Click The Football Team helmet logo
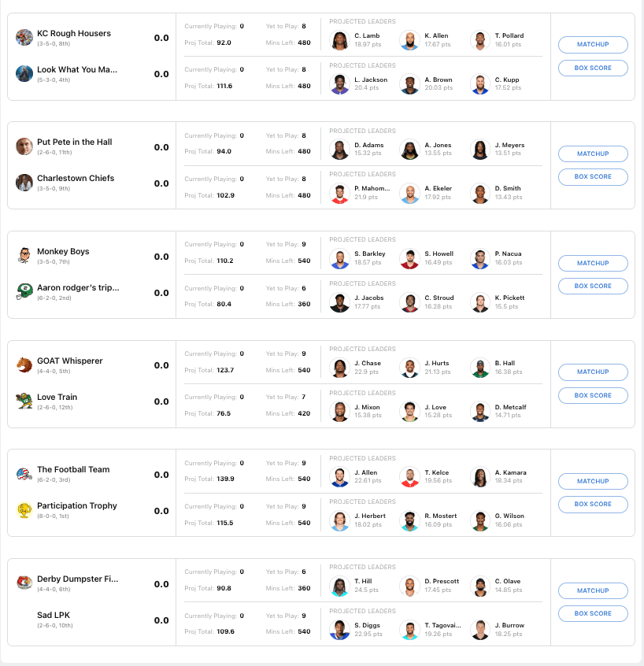 pyautogui.click(x=24, y=474)
